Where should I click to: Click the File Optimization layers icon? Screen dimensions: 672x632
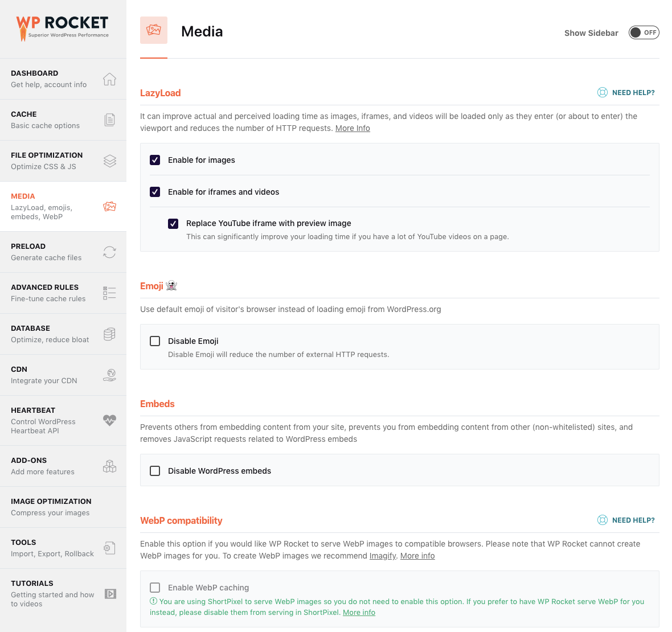pos(109,161)
